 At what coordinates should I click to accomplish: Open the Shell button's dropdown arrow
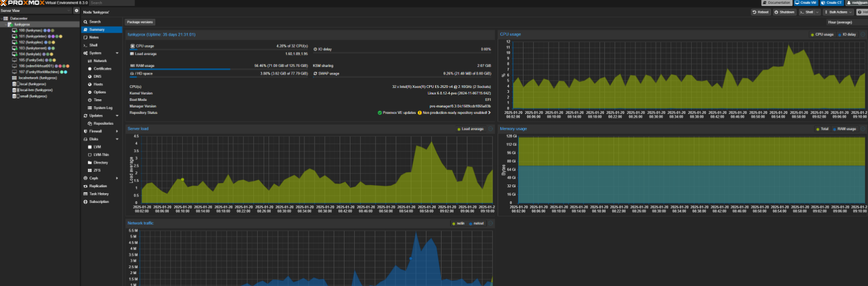click(x=818, y=12)
